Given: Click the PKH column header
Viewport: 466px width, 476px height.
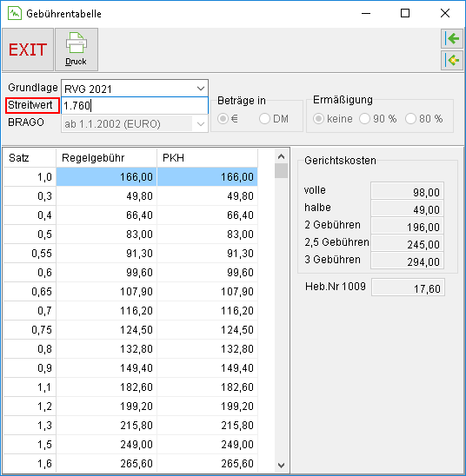Looking at the screenshot, I should [x=208, y=158].
